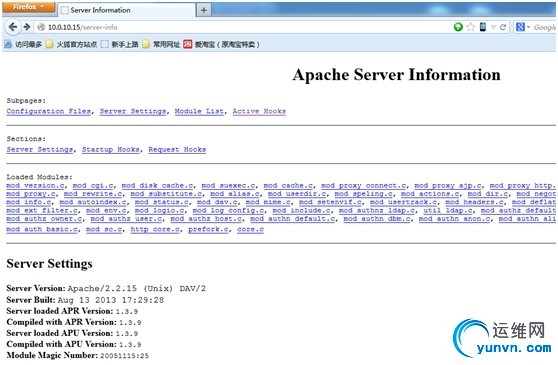558x365 pixels.
Task: Open the mod_usertrack.c module link
Action: point(404,202)
